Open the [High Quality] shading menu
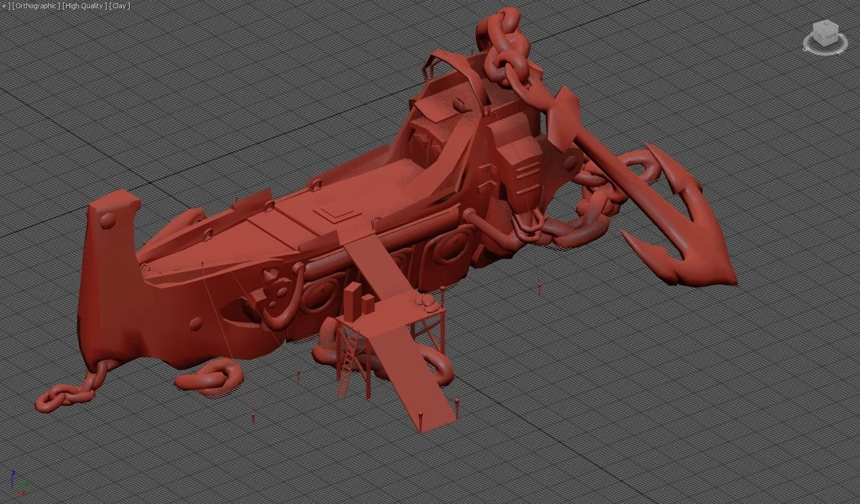The height and width of the screenshot is (504, 860). (x=85, y=6)
